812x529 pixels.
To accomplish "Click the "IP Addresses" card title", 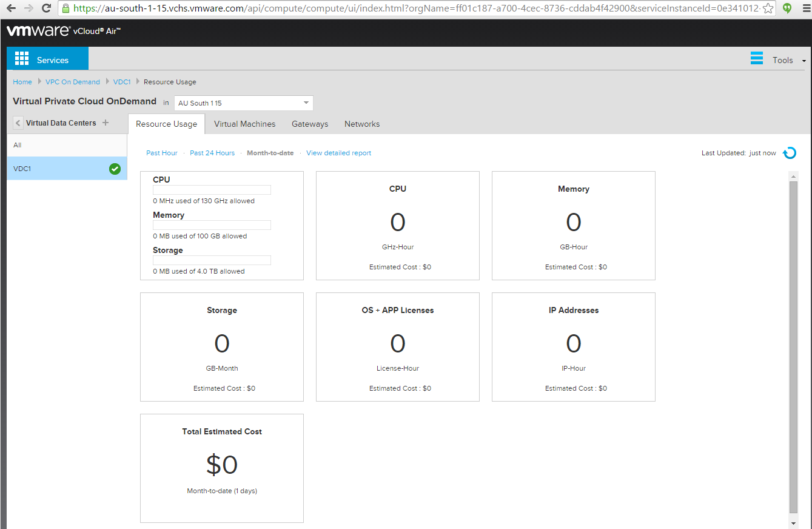I will pyautogui.click(x=574, y=310).
